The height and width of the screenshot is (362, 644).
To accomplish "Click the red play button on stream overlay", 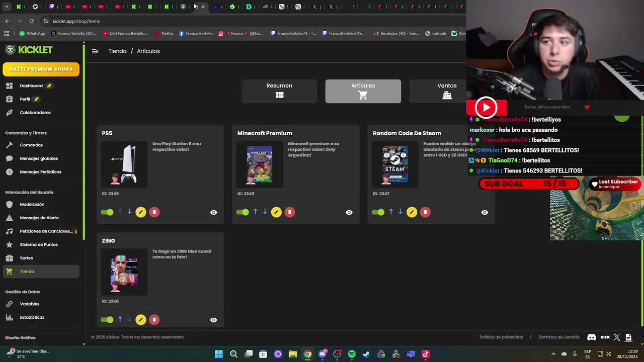I will pyautogui.click(x=486, y=108).
